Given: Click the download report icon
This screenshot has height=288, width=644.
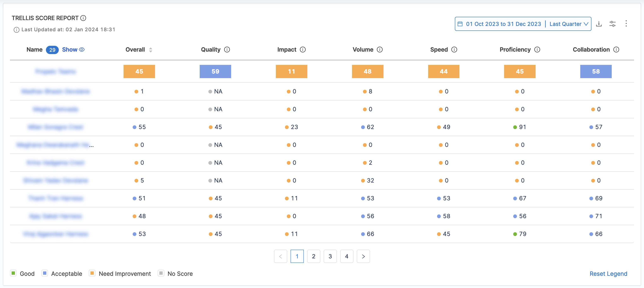Looking at the screenshot, I should pyautogui.click(x=599, y=24).
